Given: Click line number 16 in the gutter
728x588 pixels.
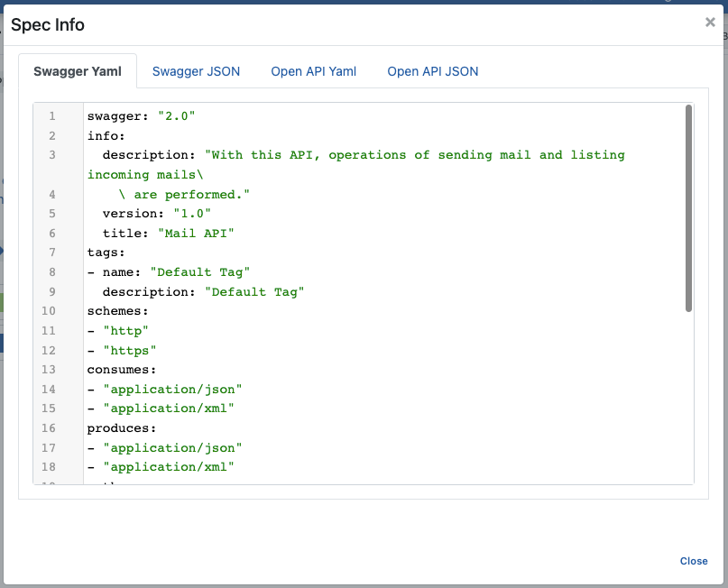Looking at the screenshot, I should pos(49,428).
